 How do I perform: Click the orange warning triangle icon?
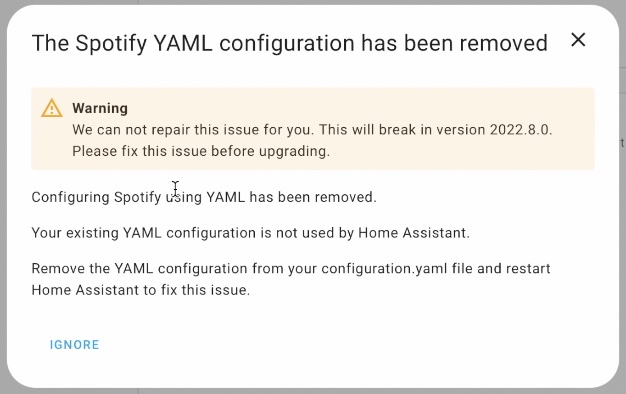[52, 108]
